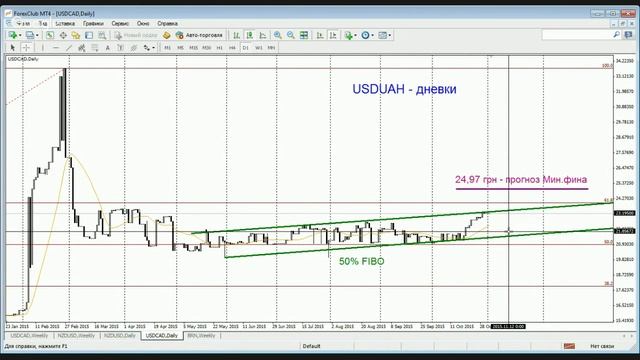Image resolution: width=640 pixels, height=360 pixels.
Task: Open the Market Watch window icon
Action: tap(50, 36)
